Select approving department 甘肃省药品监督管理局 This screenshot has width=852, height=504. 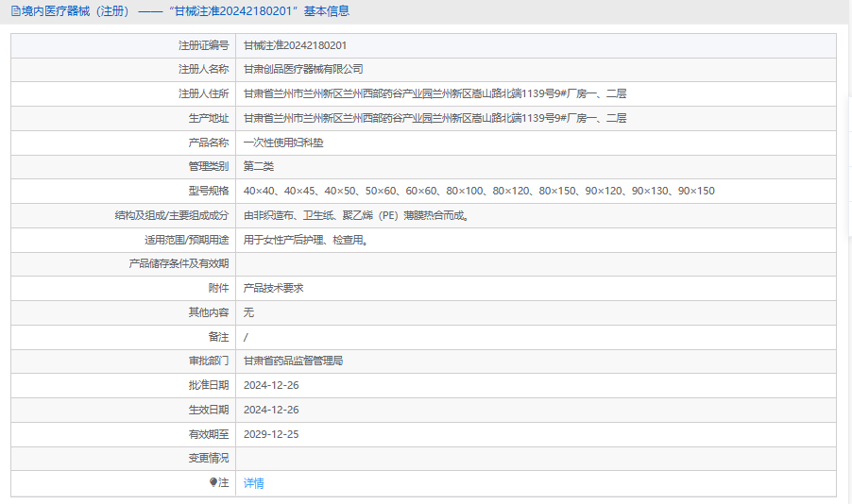click(293, 361)
